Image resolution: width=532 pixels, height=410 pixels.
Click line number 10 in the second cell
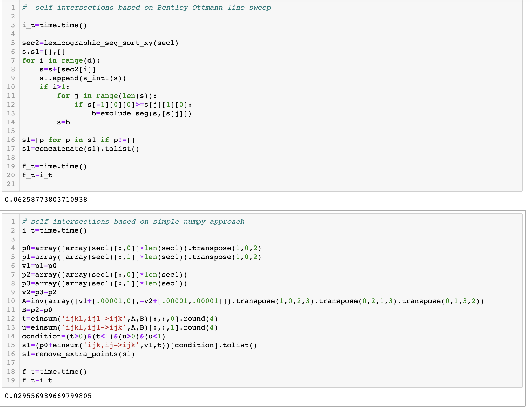(x=11, y=301)
